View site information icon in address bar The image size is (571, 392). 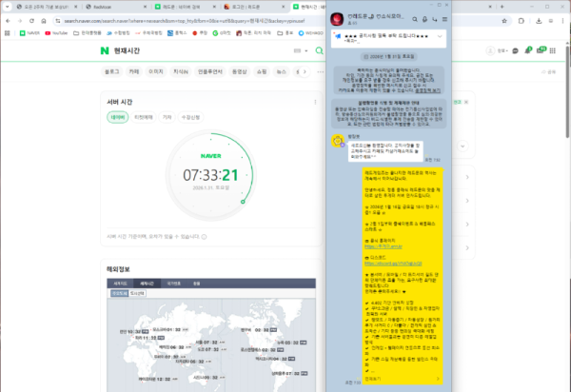click(57, 21)
